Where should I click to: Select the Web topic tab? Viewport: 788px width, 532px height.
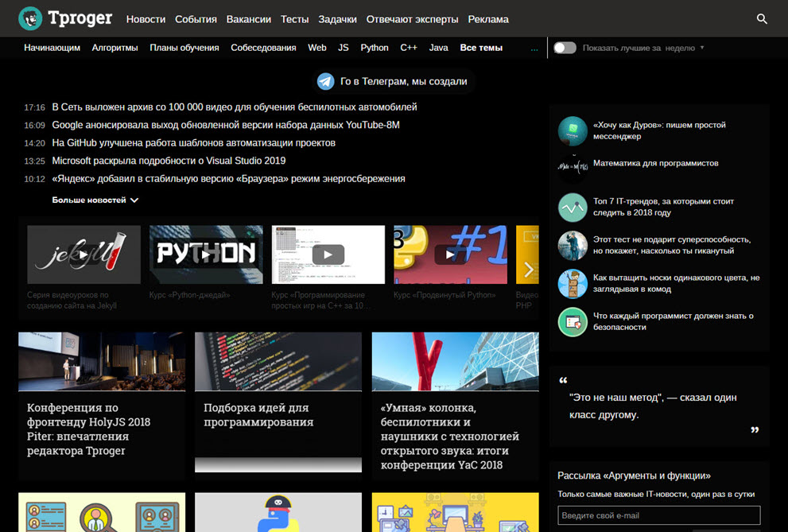(317, 48)
